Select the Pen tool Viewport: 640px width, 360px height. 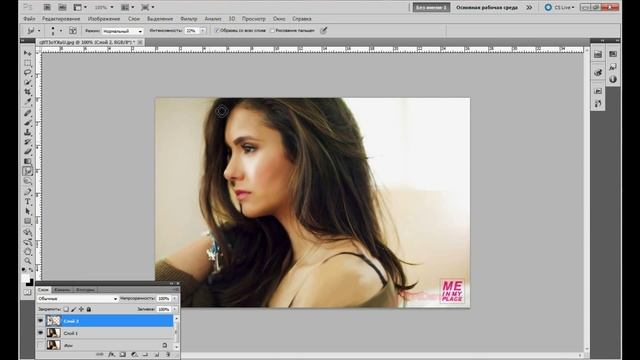pos(27,192)
